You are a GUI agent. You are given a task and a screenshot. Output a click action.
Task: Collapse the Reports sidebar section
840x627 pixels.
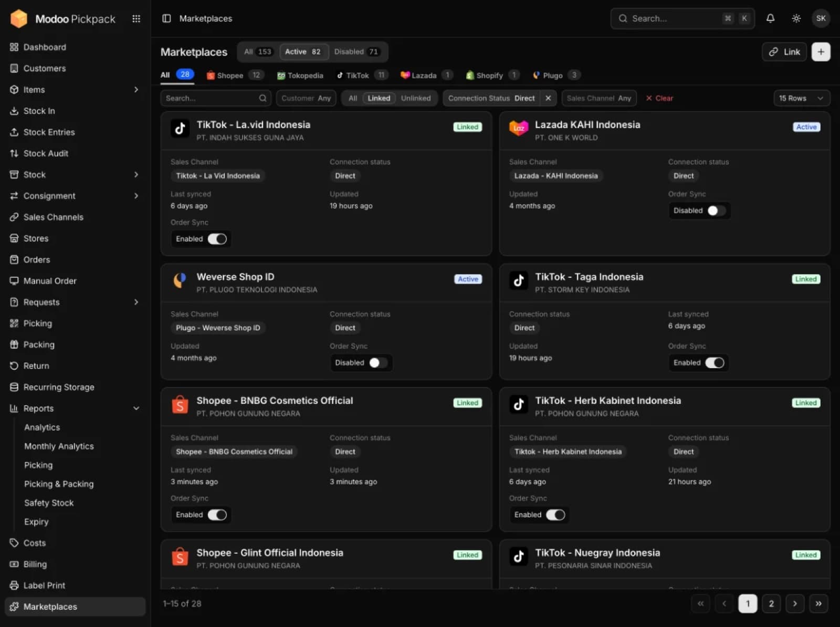136,408
